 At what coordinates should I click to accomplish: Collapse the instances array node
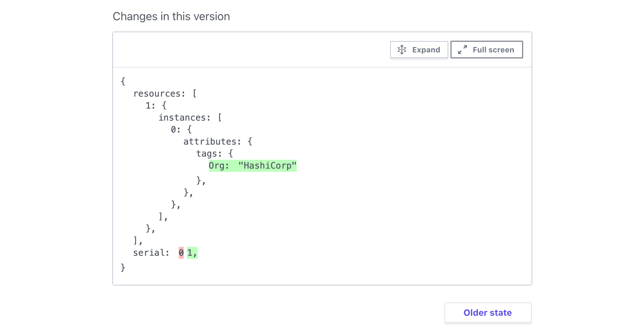click(184, 118)
